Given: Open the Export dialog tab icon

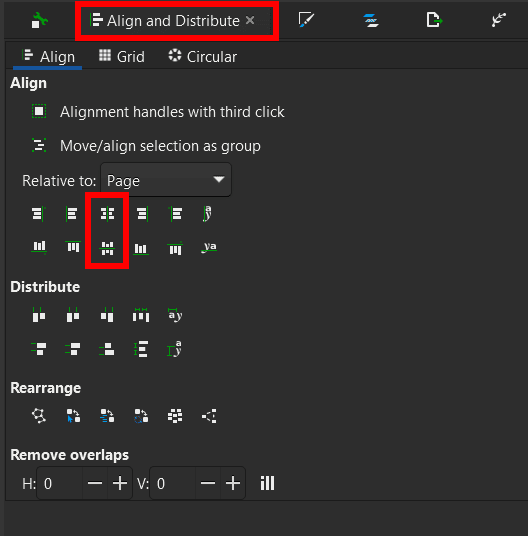Looking at the screenshot, I should click(434, 19).
